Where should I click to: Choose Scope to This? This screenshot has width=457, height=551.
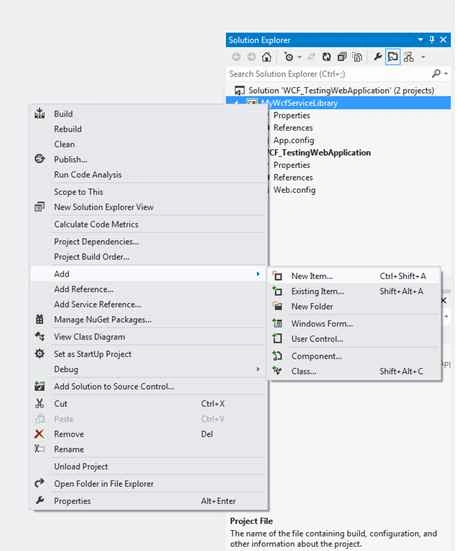pos(78,192)
